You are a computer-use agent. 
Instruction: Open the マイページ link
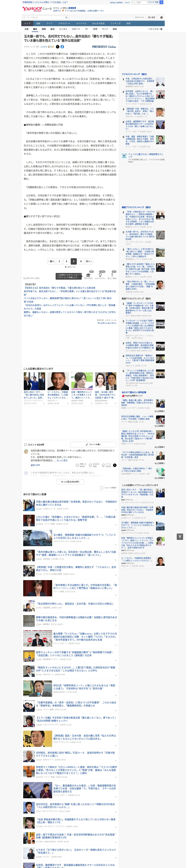139,18
